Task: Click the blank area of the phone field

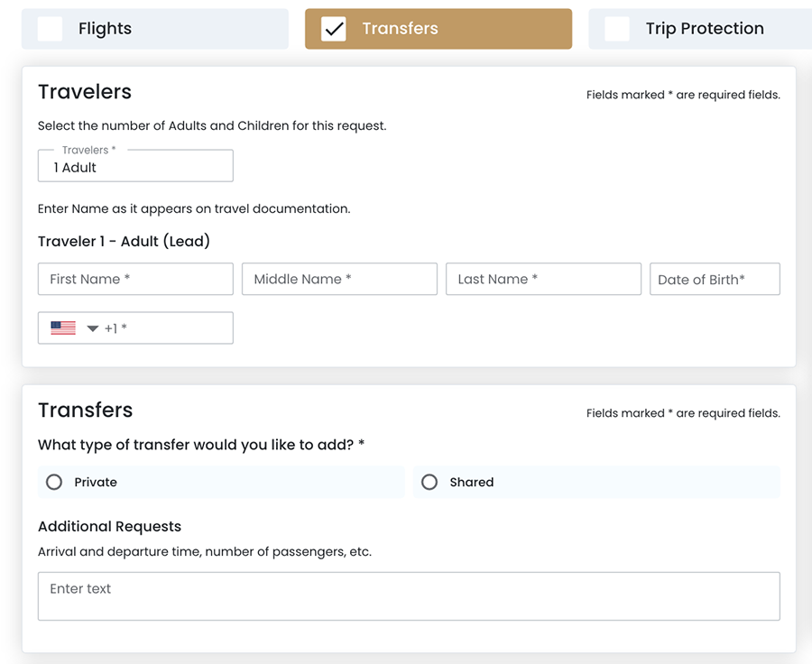Action: coord(180,328)
